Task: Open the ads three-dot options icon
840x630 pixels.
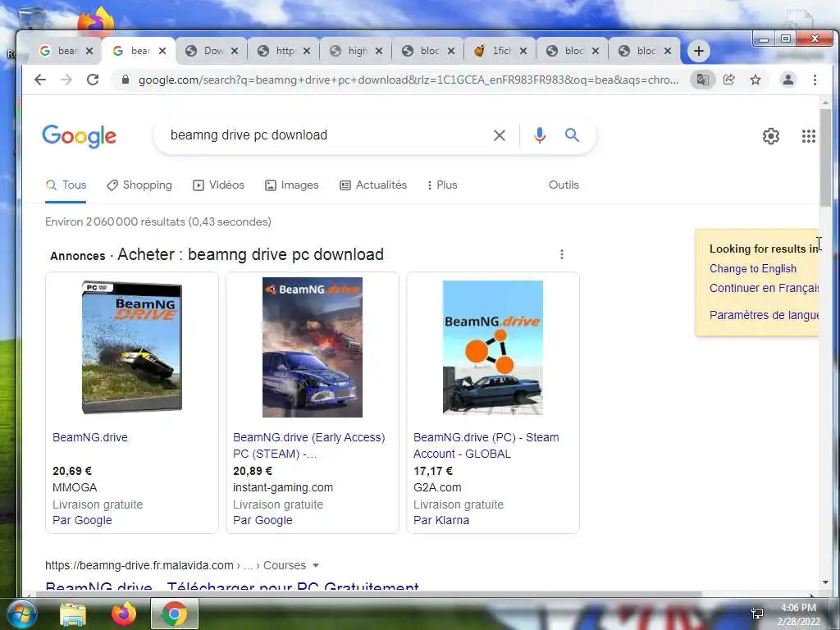Action: [561, 254]
